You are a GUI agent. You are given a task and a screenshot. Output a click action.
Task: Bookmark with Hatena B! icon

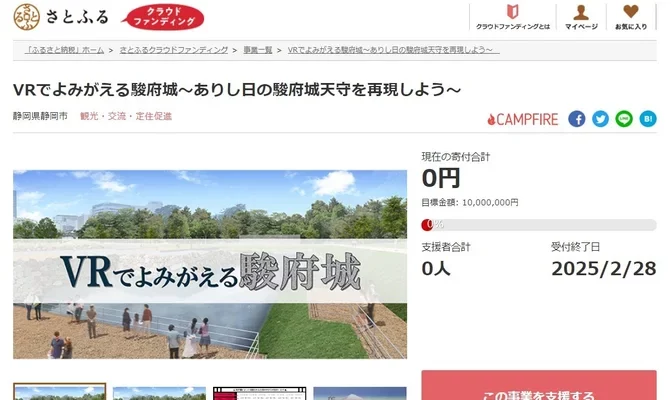pyautogui.click(x=648, y=118)
